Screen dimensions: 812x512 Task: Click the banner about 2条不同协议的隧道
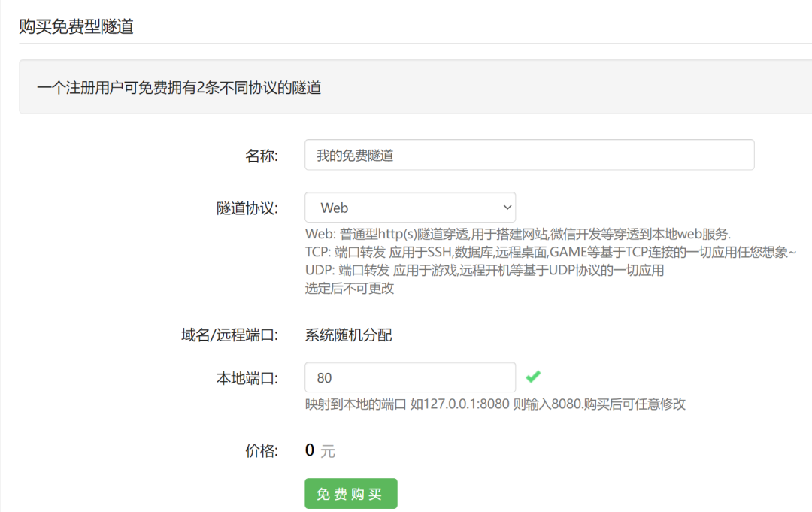(179, 88)
